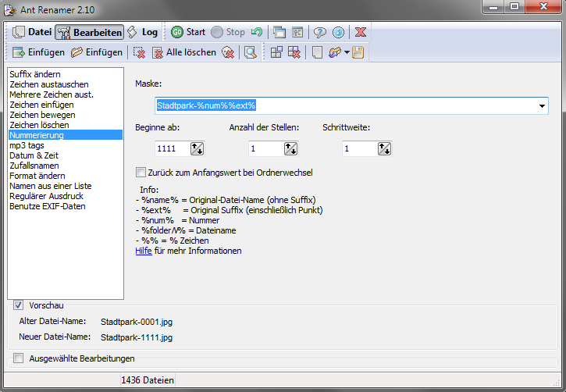Start renaming with the Go button
The height and width of the screenshot is (392, 566).
coord(188,32)
